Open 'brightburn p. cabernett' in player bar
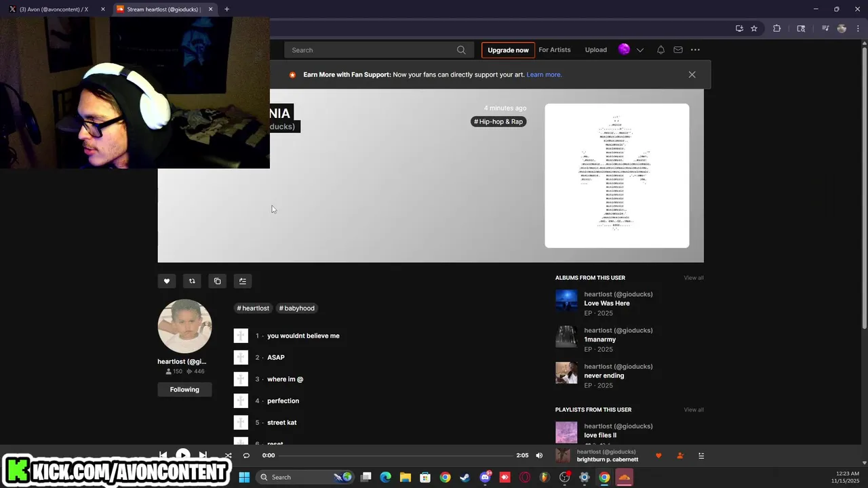Screen dimensions: 868x488 [607, 460]
